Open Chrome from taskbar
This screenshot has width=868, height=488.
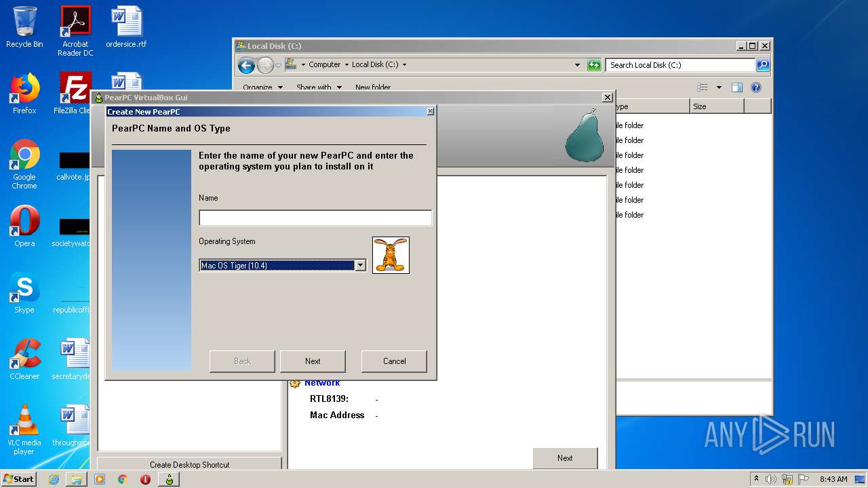pos(123,479)
